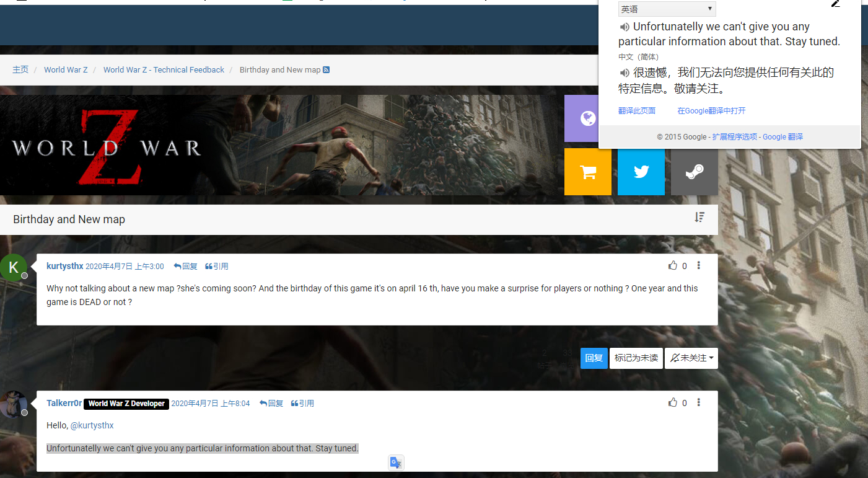
Task: Expand the 未关注 watch status dropdown
Action: (691, 358)
